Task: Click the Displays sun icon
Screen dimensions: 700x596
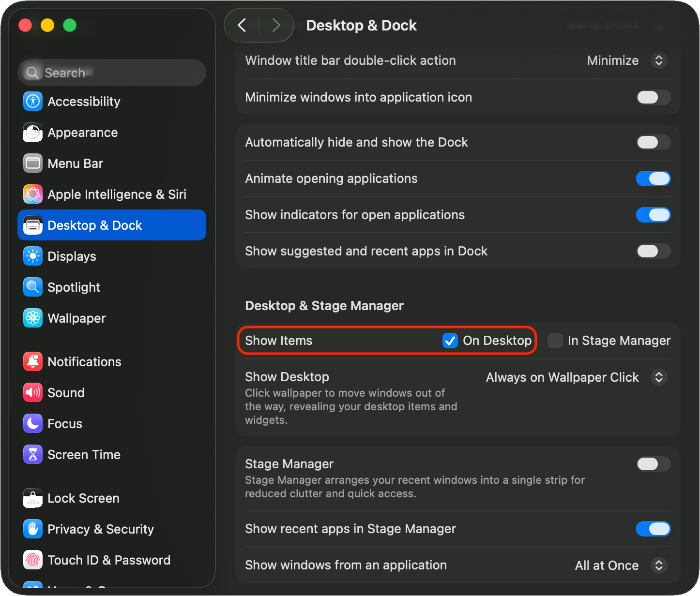Action: (33, 256)
